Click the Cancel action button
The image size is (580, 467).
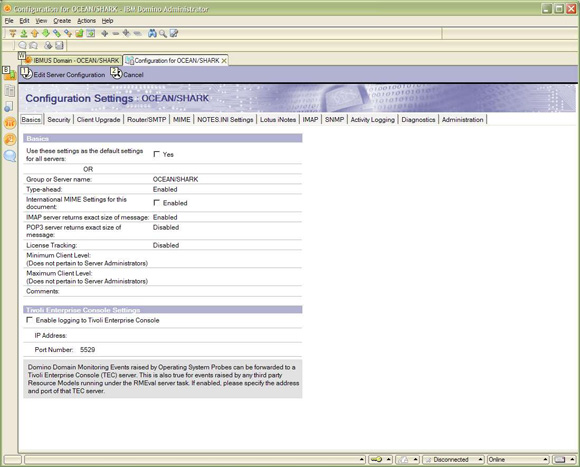127,74
